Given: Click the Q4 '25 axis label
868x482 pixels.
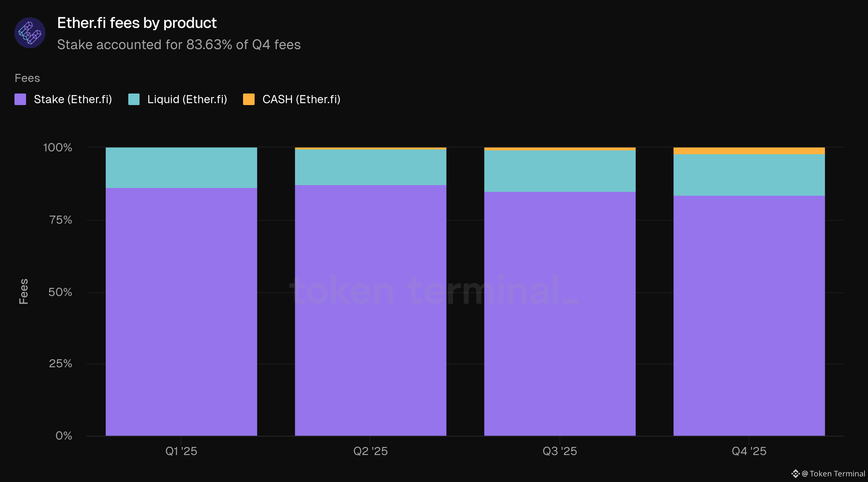Looking at the screenshot, I should (x=749, y=451).
